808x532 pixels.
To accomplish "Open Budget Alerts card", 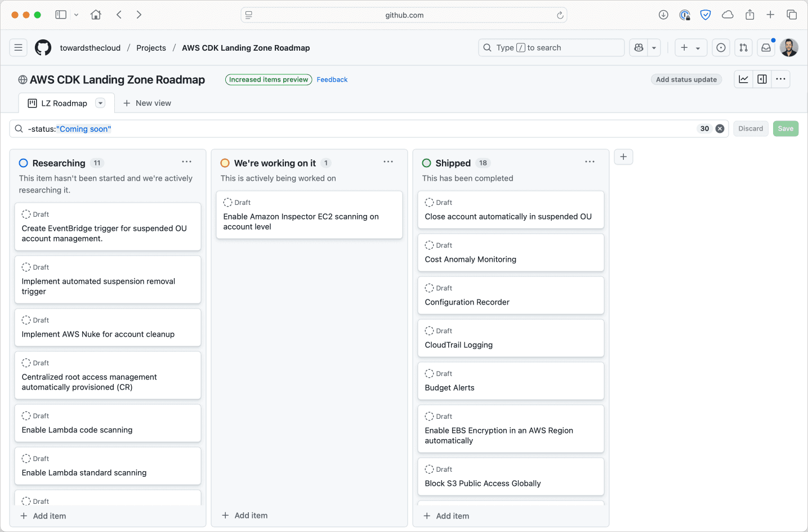I will tap(511, 381).
